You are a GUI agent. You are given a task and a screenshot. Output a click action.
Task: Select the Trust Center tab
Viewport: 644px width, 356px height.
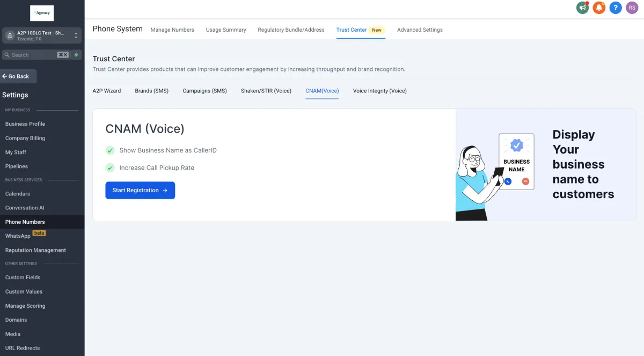point(361,30)
